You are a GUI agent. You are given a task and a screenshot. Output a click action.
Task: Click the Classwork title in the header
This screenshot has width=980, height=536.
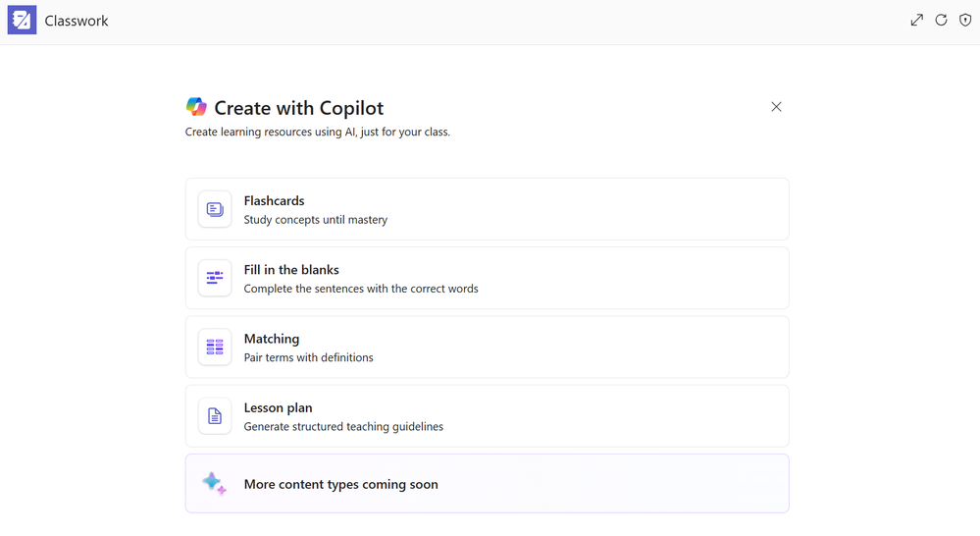coord(77,21)
